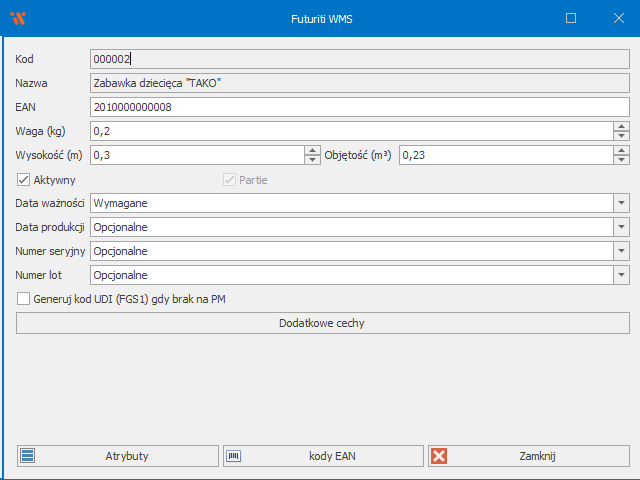Image resolution: width=640 pixels, height=480 pixels.
Task: Enable Generuj kod UDI (FGS1) checkbox
Action: 24,298
